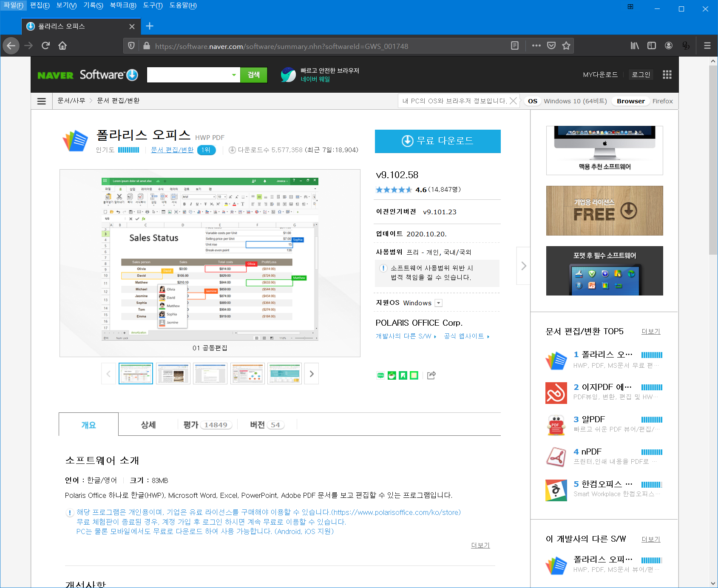Open Firefox account avatar icon
Viewport: 718px width, 588px height.
[669, 45]
